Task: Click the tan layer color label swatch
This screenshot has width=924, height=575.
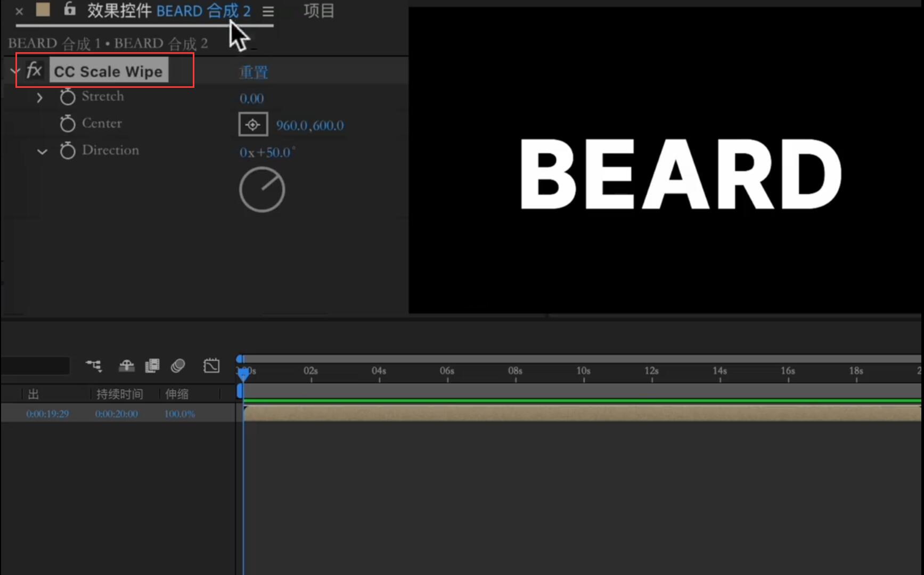Action: [43, 9]
